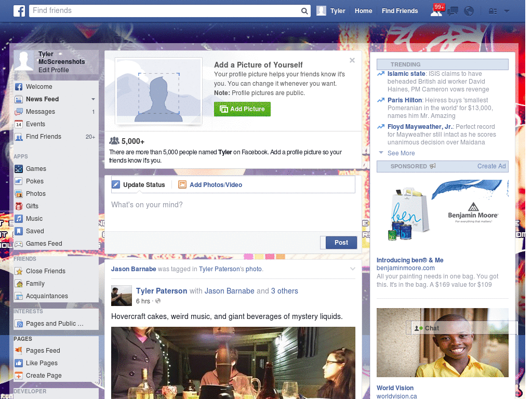Select the Add Photos/Video tab

[210, 184]
